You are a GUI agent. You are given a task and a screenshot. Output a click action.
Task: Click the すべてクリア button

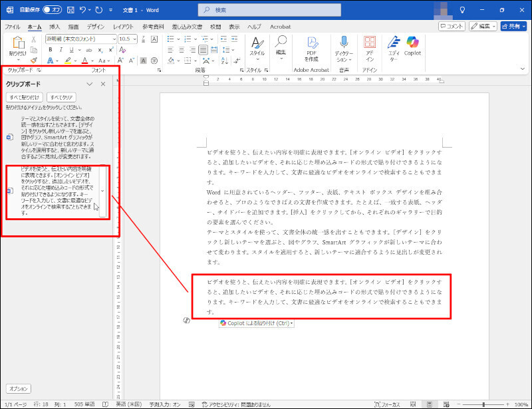point(61,97)
